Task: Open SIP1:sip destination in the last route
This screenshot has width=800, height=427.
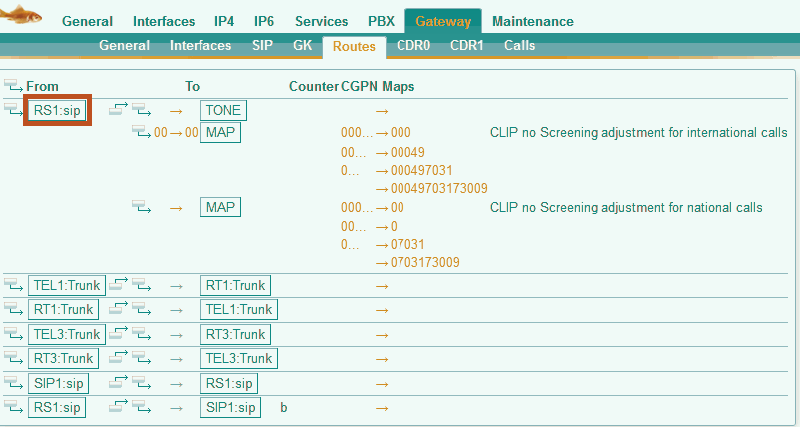Action: 231,408
